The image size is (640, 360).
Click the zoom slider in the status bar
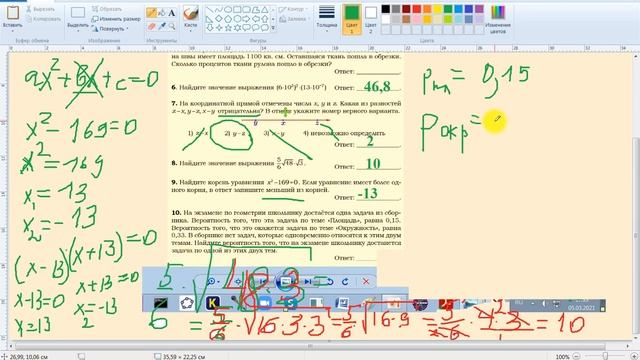click(606, 356)
